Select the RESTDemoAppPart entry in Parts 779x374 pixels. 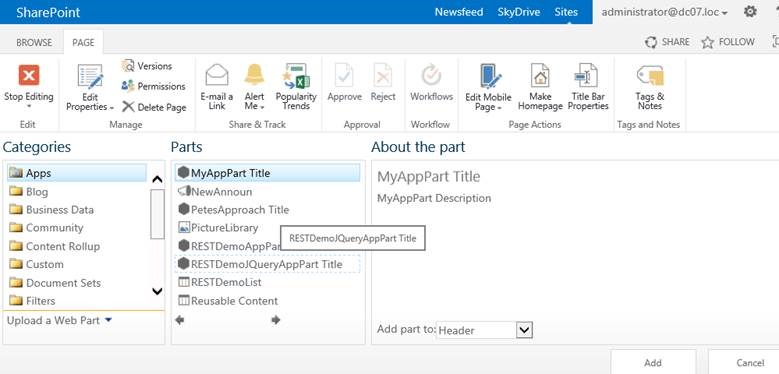coord(229,246)
